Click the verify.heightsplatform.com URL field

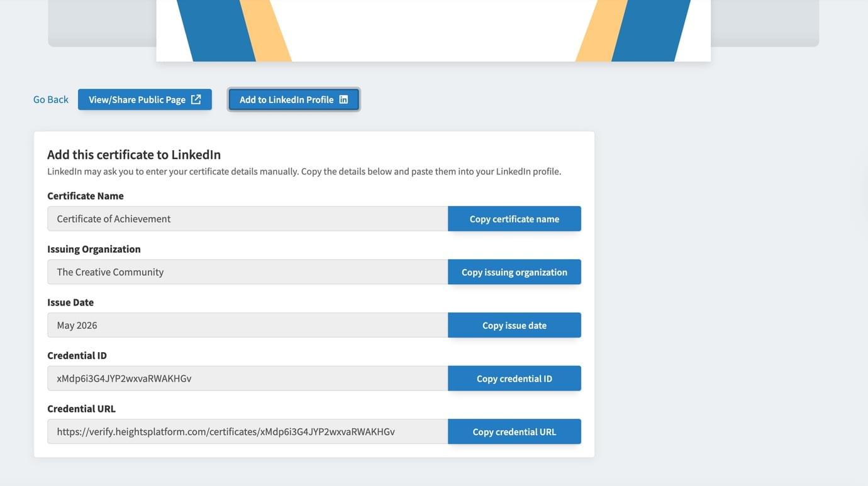point(248,432)
